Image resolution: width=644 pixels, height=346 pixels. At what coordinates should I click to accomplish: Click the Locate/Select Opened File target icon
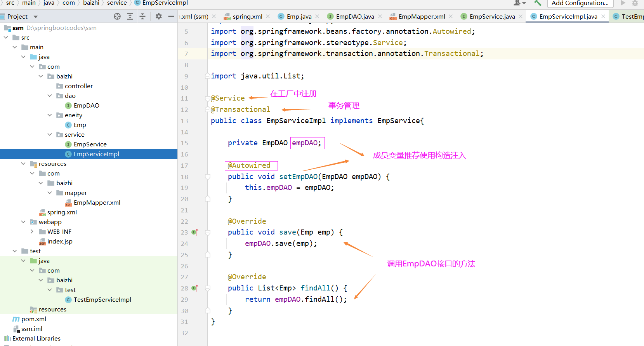pyautogui.click(x=117, y=16)
